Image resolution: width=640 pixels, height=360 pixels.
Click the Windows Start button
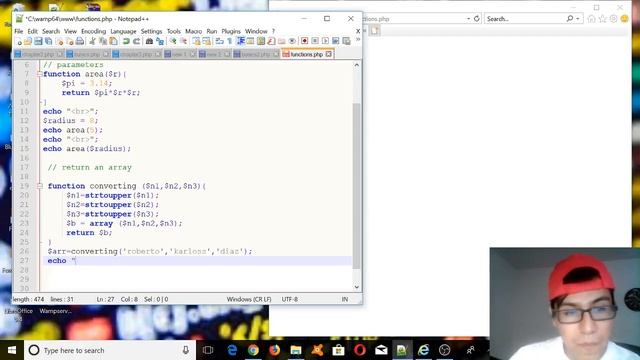(x=12, y=350)
